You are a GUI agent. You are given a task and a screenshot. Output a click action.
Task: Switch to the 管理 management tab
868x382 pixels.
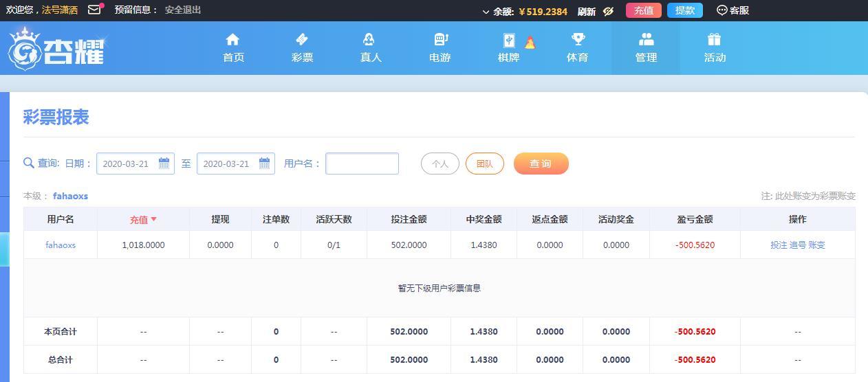coord(646,48)
